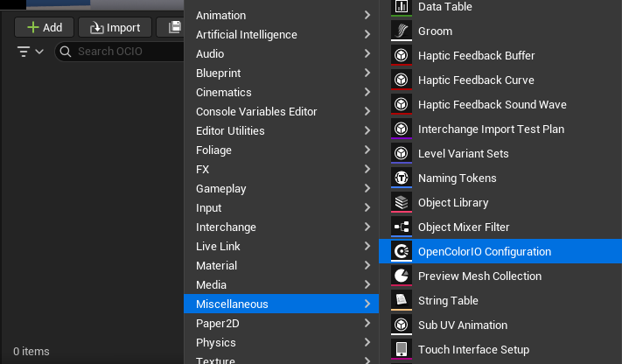
Task: Click the Haptic Feedback Sound Wave icon
Action: [402, 104]
